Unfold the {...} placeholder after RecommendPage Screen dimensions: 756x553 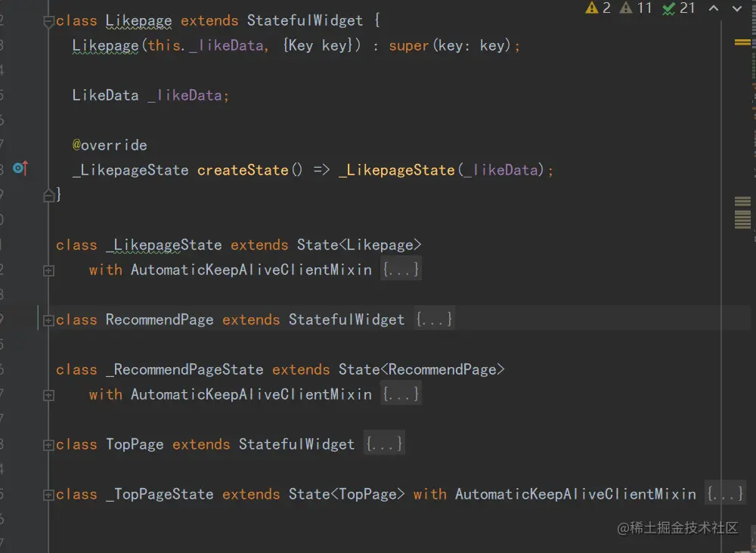tap(434, 318)
